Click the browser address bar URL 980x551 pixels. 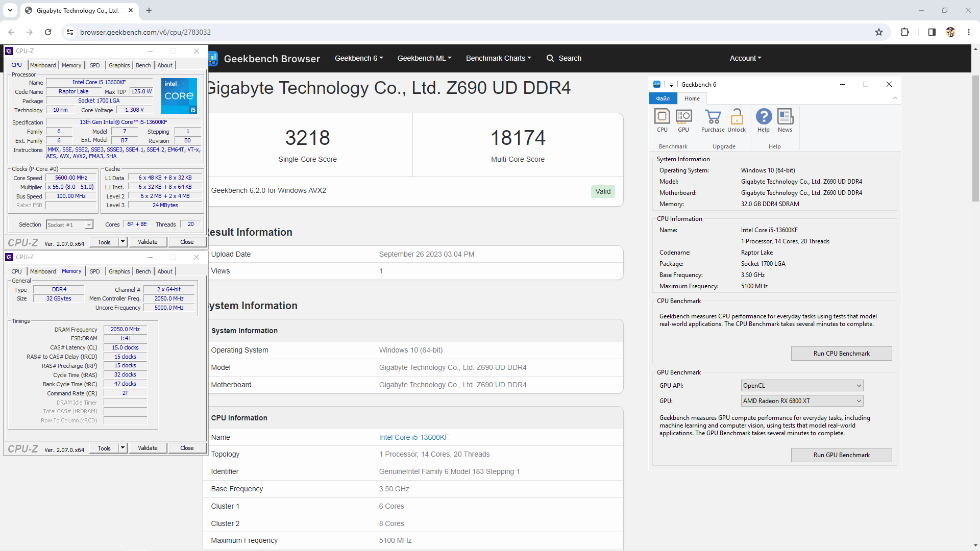[x=145, y=32]
